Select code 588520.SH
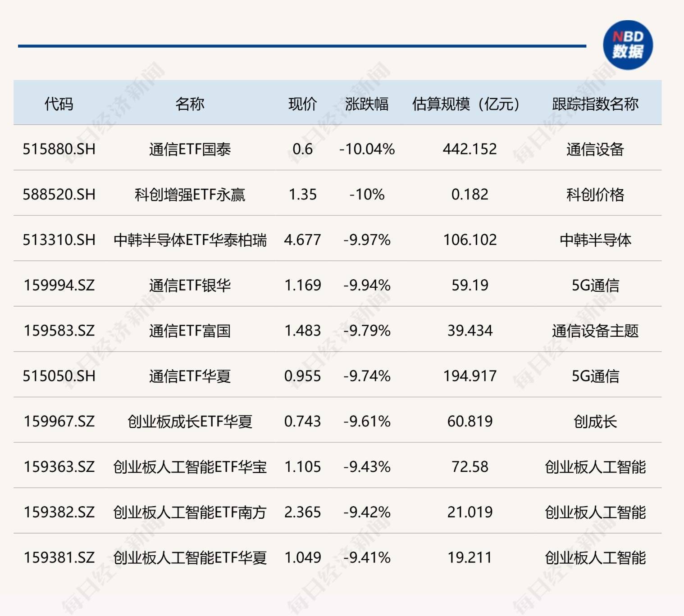Viewport: 684px width, 616px height. [59, 195]
